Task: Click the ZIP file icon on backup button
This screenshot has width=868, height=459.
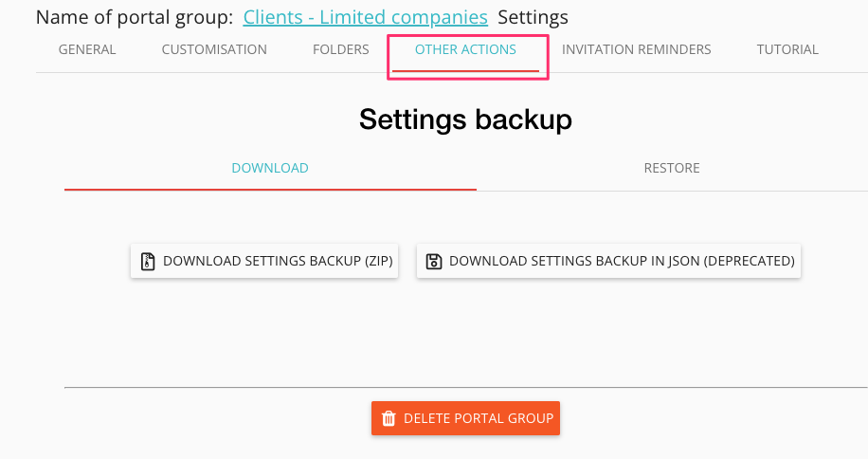Action: (147, 261)
